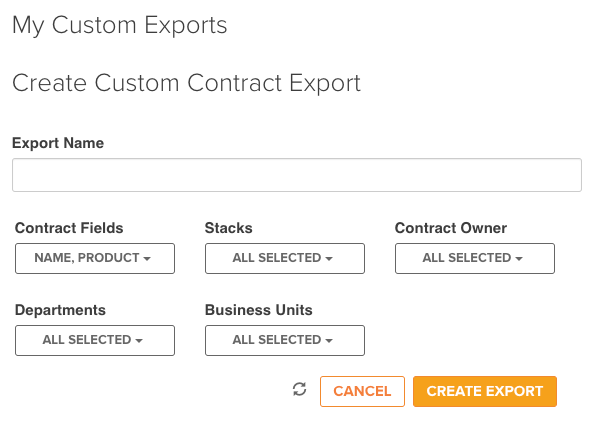Click the Departments label text
This screenshot has width=596, height=421.
point(60,310)
